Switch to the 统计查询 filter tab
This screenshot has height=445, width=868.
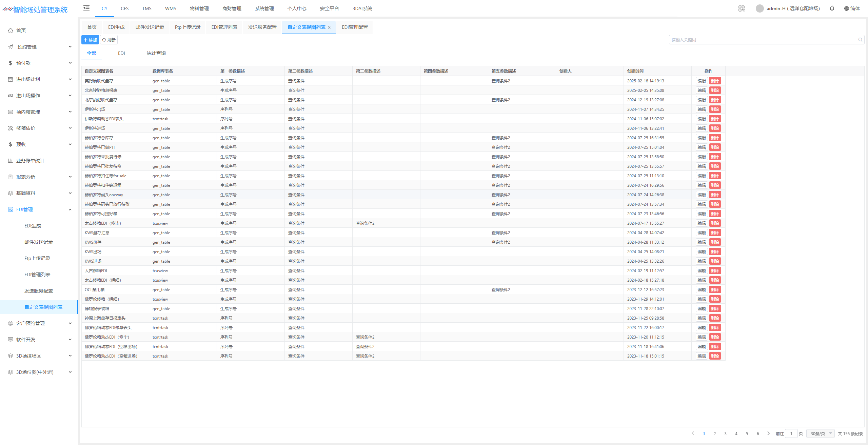click(156, 53)
